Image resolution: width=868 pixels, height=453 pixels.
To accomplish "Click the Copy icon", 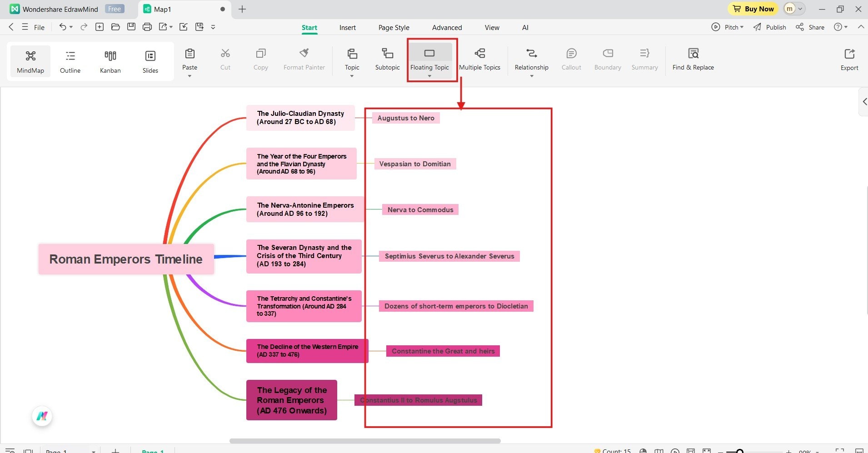I will (x=261, y=54).
